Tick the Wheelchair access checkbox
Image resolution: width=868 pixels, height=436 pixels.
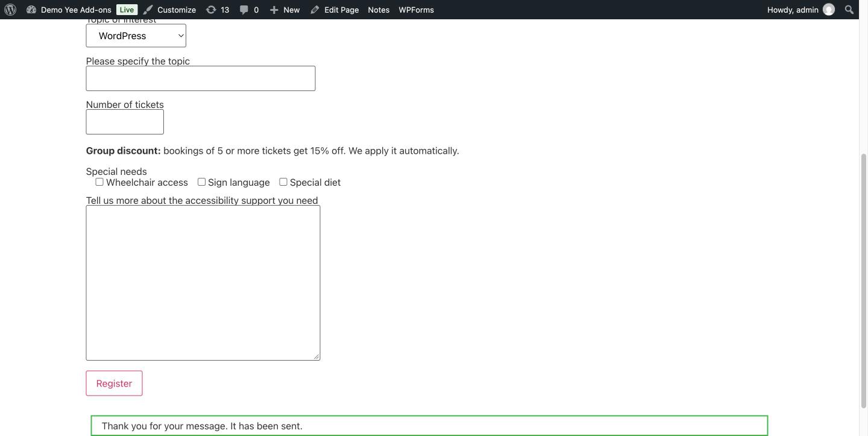coord(99,182)
